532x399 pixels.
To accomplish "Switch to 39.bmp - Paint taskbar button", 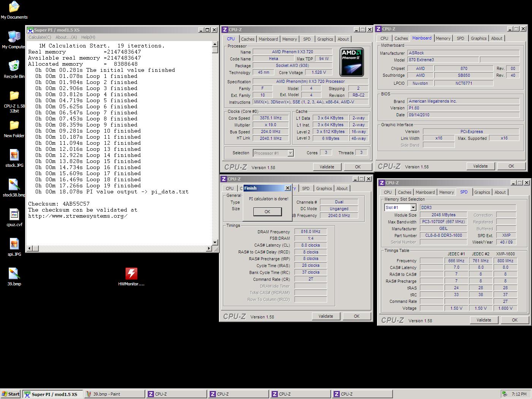I will pos(114,394).
